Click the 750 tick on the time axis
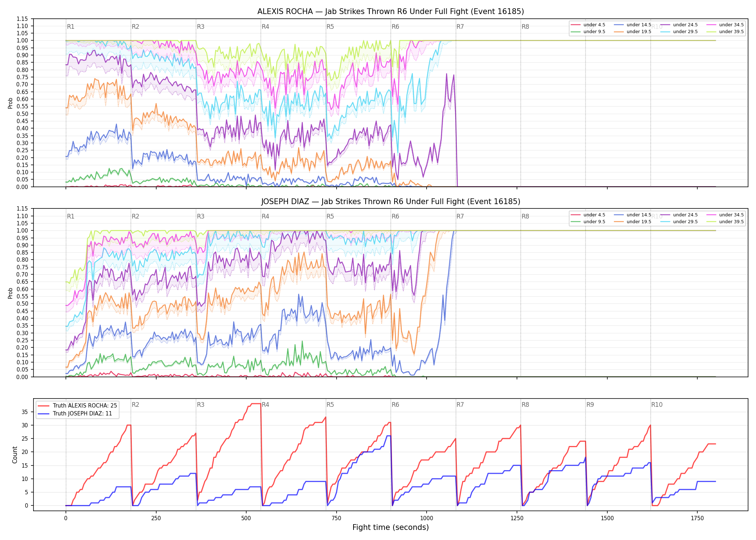Viewport: 756px width, 540px height. point(336,518)
